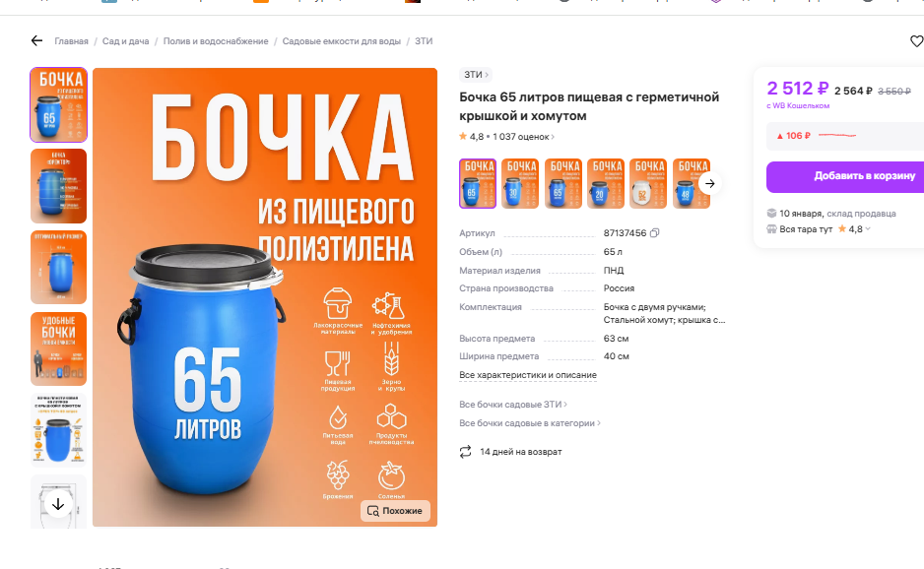The width and height of the screenshot is (924, 569).
Task: Add barrel to cart
Action: click(845, 176)
